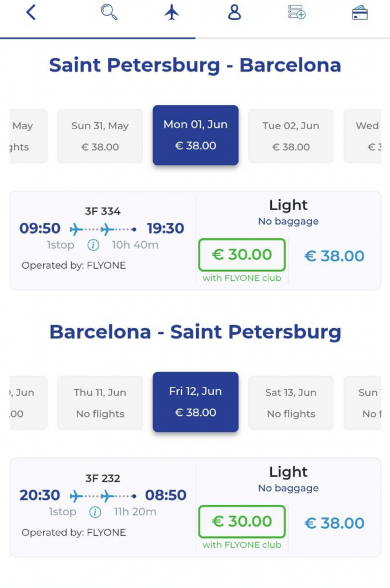Go to the payment card icon
This screenshot has width=390, height=588.
[360, 13]
